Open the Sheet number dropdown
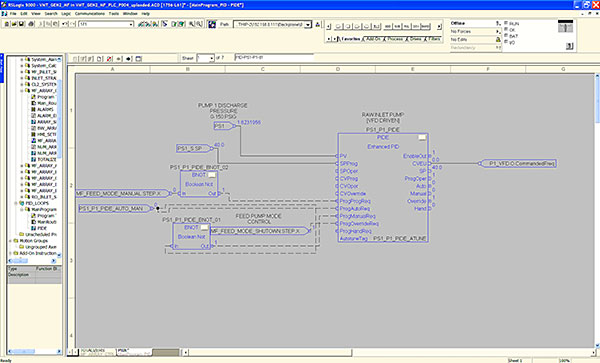The height and width of the screenshot is (363, 600). 211,58
